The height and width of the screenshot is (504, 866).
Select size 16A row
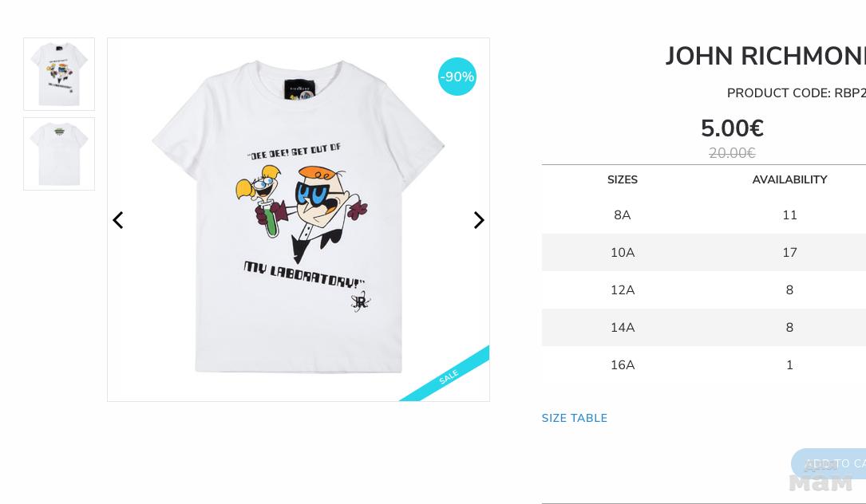click(704, 365)
